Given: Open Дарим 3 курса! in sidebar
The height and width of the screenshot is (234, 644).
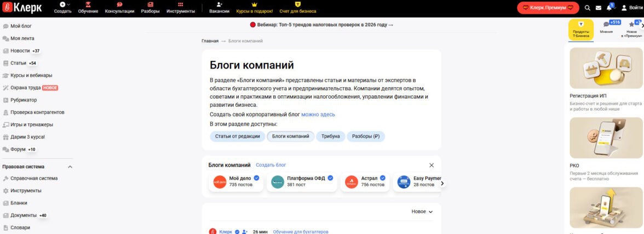Looking at the screenshot, I should pyautogui.click(x=24, y=137).
